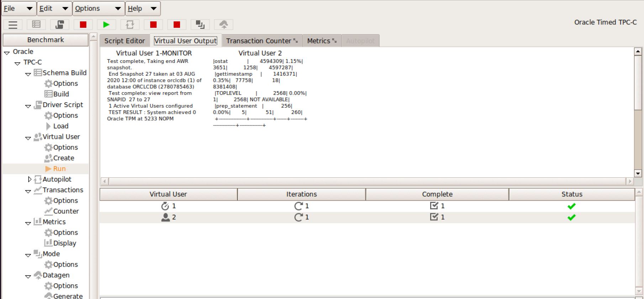
Task: Collapse the Schema Build tree node
Action: 28,74
